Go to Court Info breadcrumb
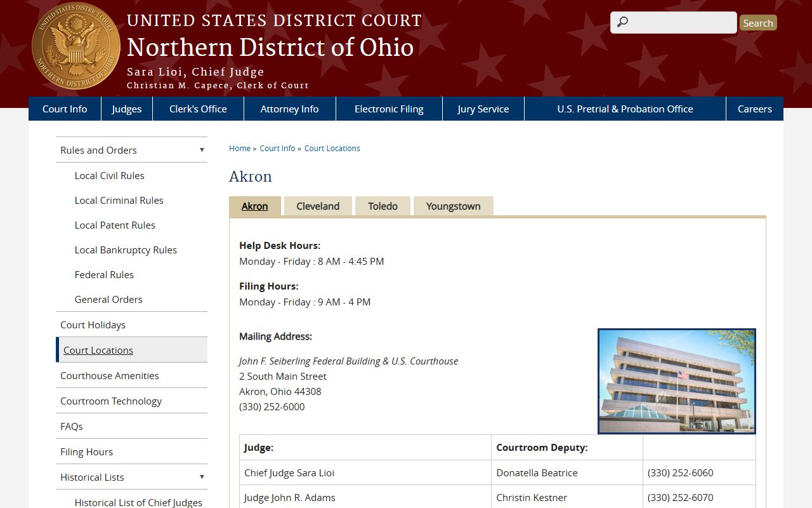The height and width of the screenshot is (508, 812). coord(277,148)
